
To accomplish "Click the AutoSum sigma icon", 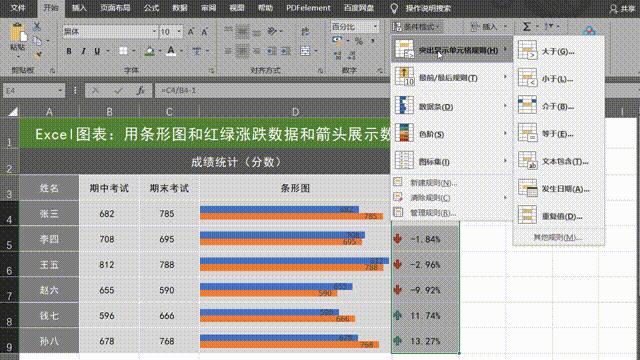I will (527, 27).
